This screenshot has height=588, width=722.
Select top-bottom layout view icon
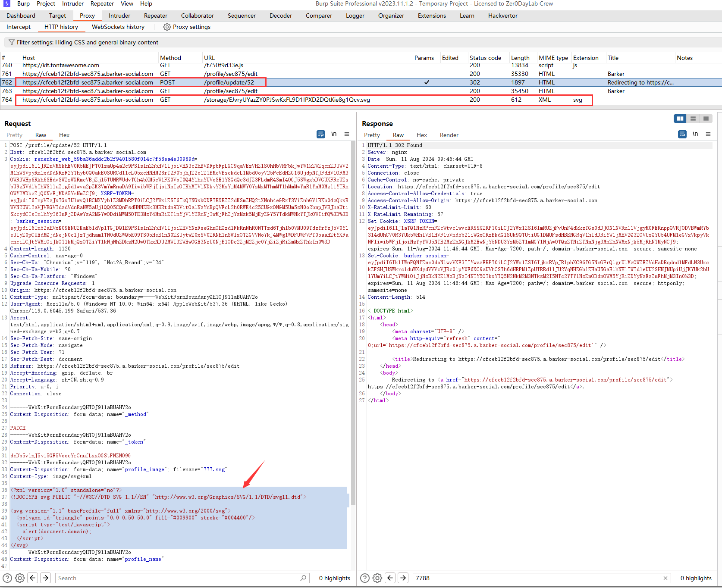pos(693,119)
